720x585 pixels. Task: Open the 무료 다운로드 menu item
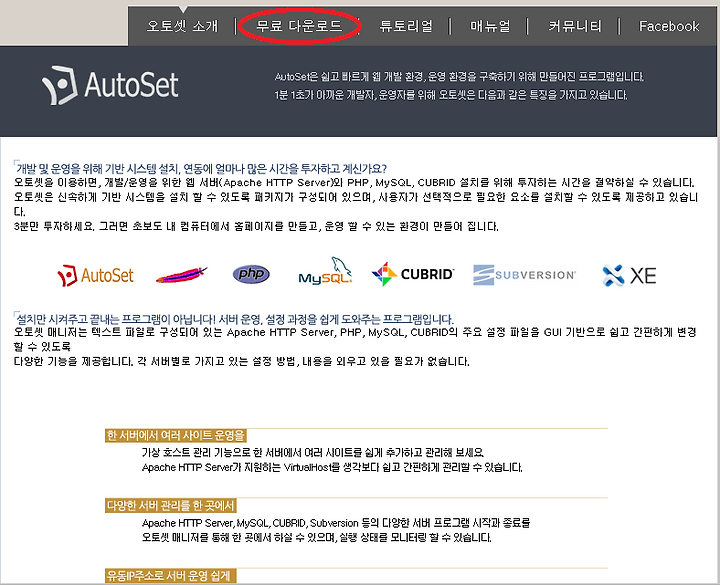299,26
